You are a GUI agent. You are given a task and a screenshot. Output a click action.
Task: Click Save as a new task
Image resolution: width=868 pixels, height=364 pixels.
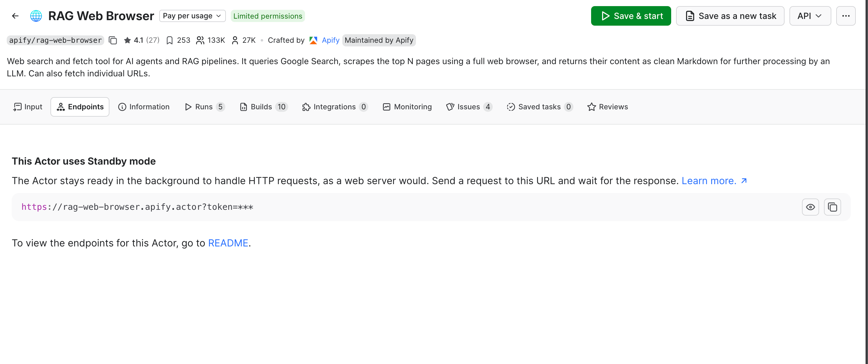click(730, 16)
